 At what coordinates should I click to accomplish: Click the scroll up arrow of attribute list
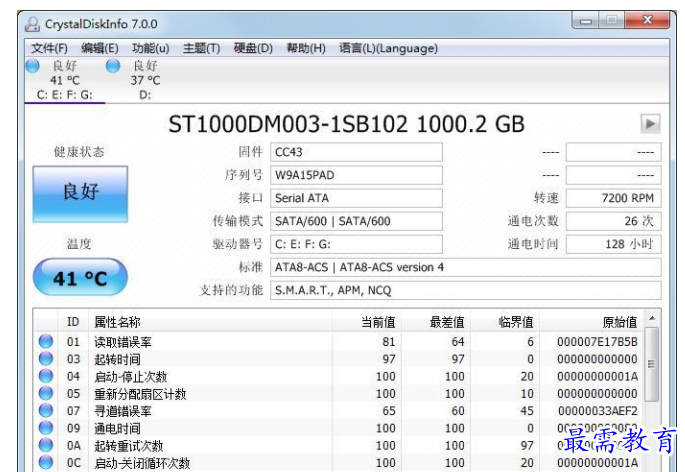pos(652,318)
